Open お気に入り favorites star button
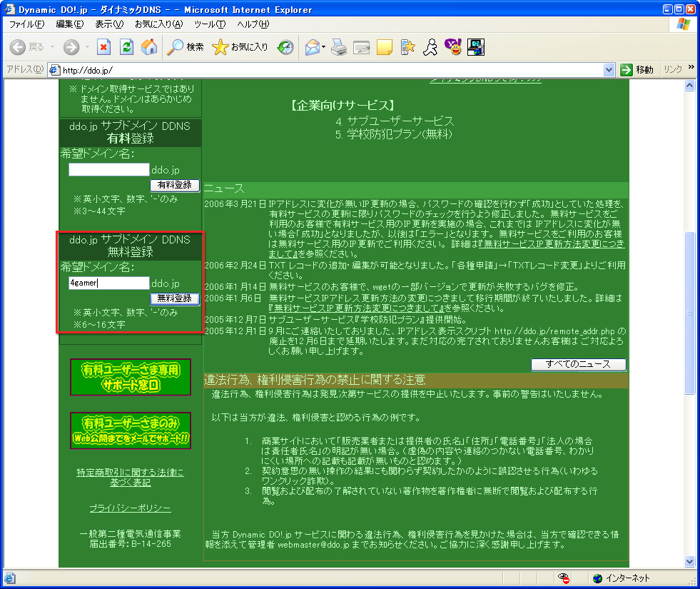This screenshot has width=700, height=589. coord(240,47)
